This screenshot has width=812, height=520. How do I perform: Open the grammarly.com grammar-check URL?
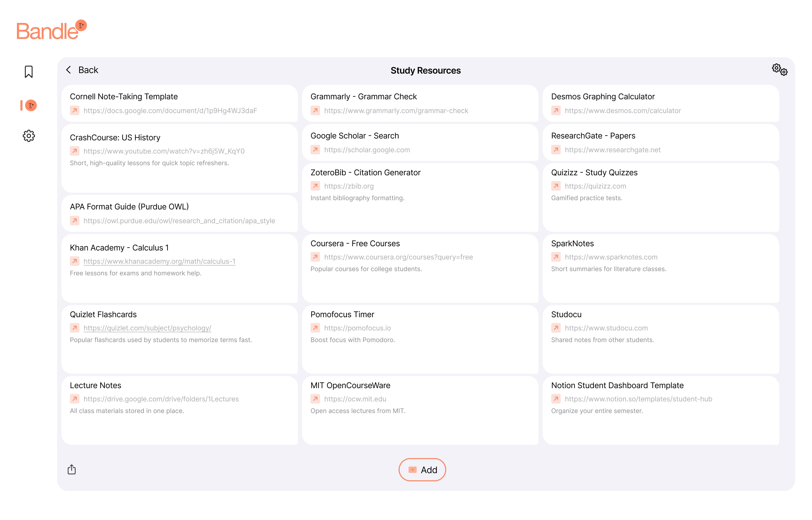coord(396,111)
